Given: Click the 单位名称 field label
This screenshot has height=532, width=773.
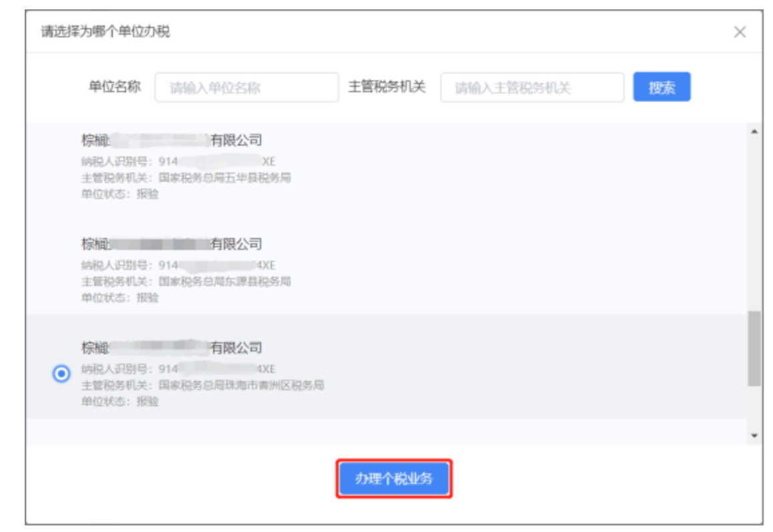Looking at the screenshot, I should (x=114, y=87).
